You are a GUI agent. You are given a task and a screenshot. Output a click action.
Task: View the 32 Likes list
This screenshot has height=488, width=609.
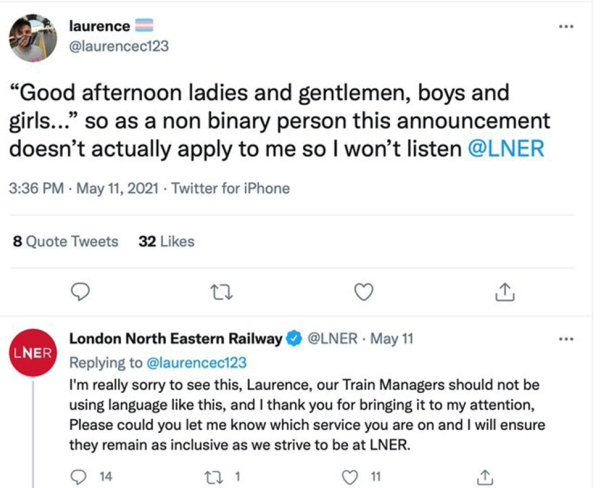166,241
